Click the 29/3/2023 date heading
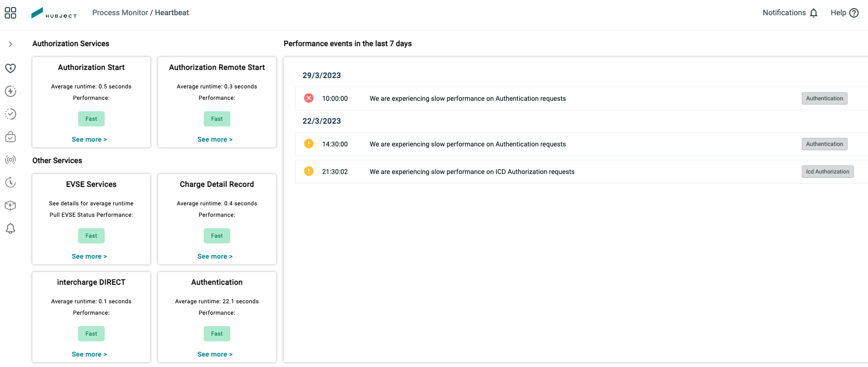 322,76
